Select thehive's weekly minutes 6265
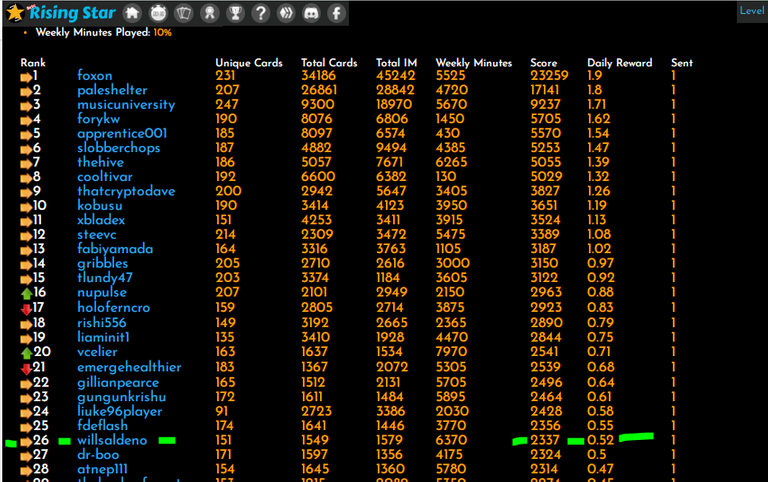Screen dimensions: 768x482 point(452,162)
